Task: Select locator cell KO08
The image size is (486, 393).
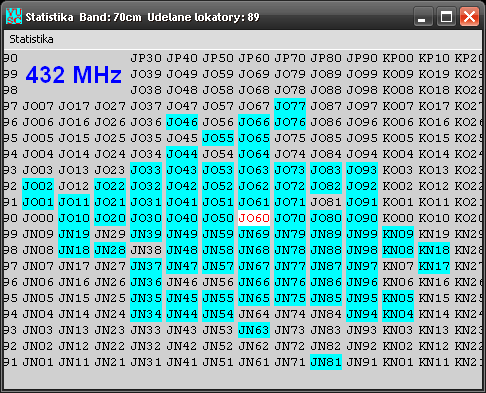Action: click(398, 90)
